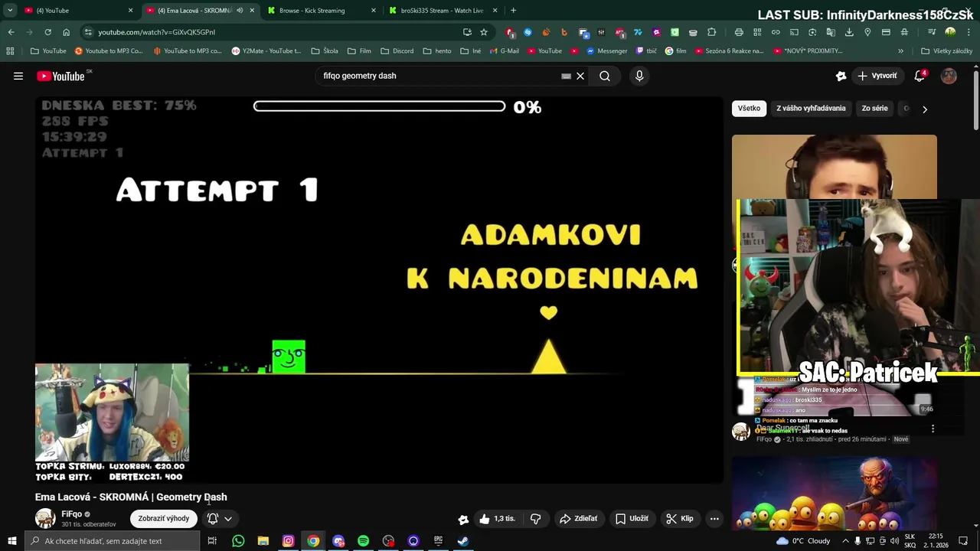This screenshot has width=980, height=551.
Task: Expand hidden bookmarks chevron
Action: [900, 51]
